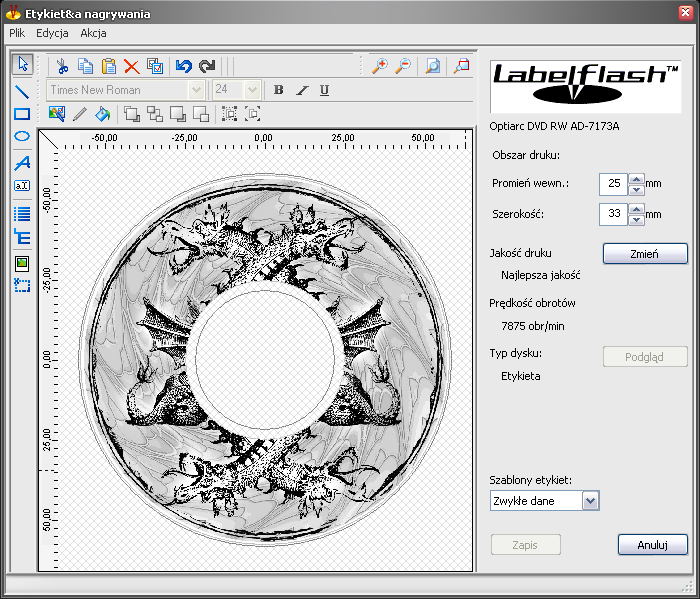The width and height of the screenshot is (700, 599).
Task: Click the send backward one level icon
Action: tap(201, 114)
